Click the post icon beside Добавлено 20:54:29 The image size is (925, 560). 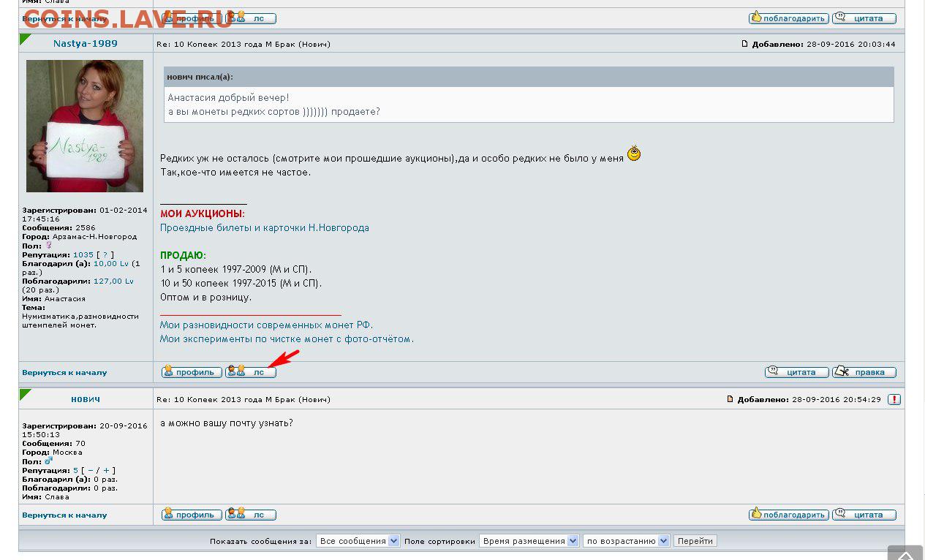[x=730, y=399]
